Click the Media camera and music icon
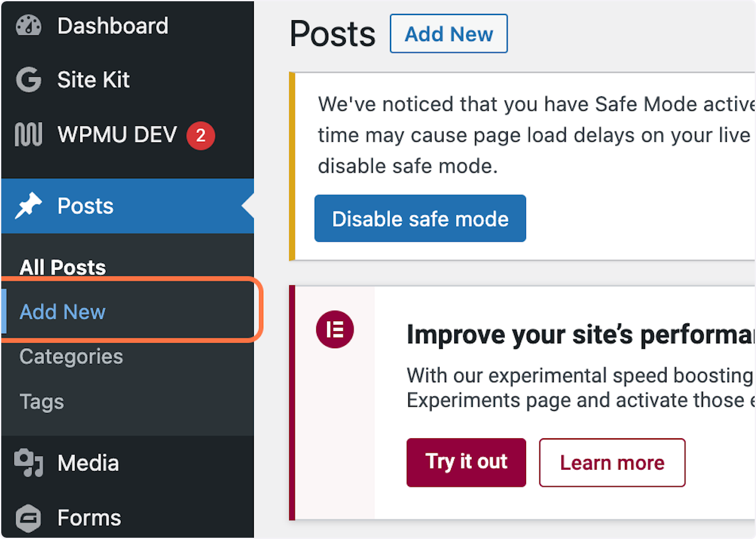Image resolution: width=756 pixels, height=539 pixels. (x=28, y=463)
